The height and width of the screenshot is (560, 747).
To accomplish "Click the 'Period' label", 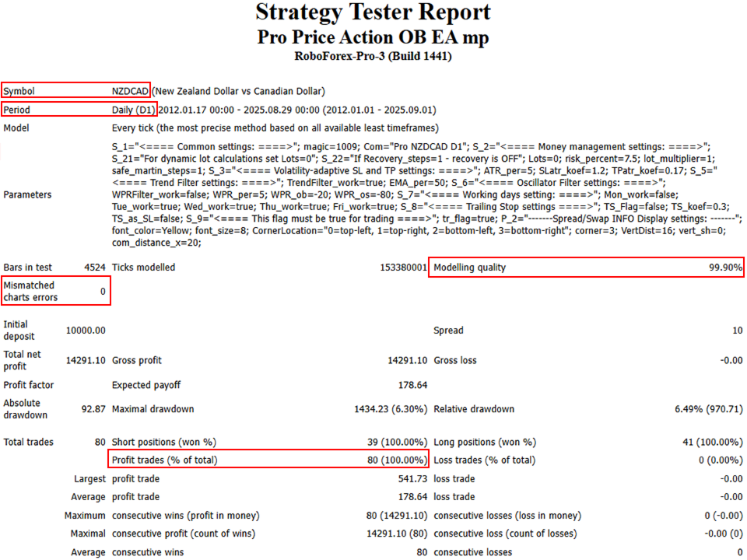I will coord(16,110).
